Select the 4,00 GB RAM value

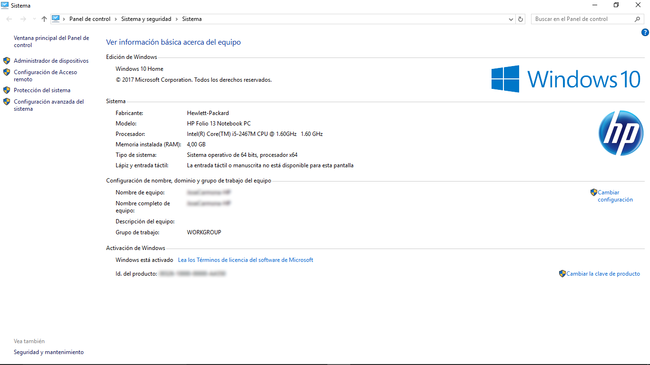click(x=196, y=144)
